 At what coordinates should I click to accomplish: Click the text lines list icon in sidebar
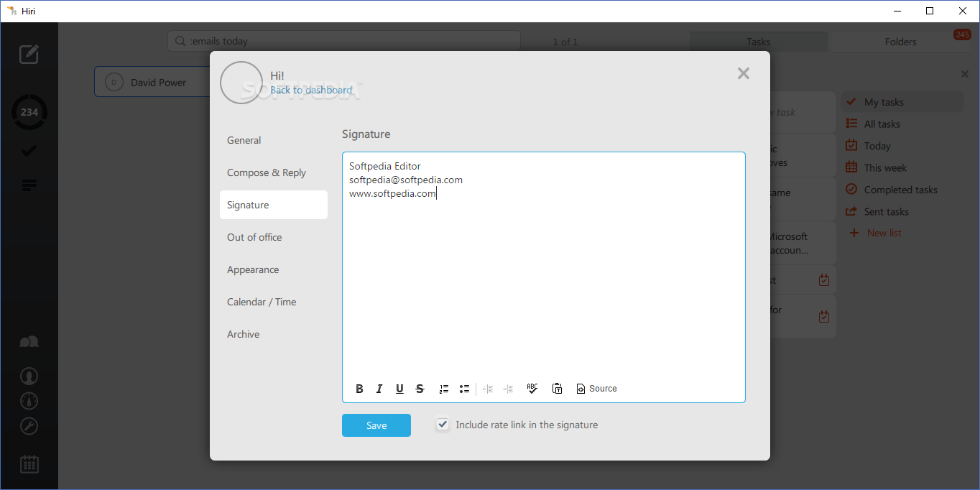click(29, 185)
